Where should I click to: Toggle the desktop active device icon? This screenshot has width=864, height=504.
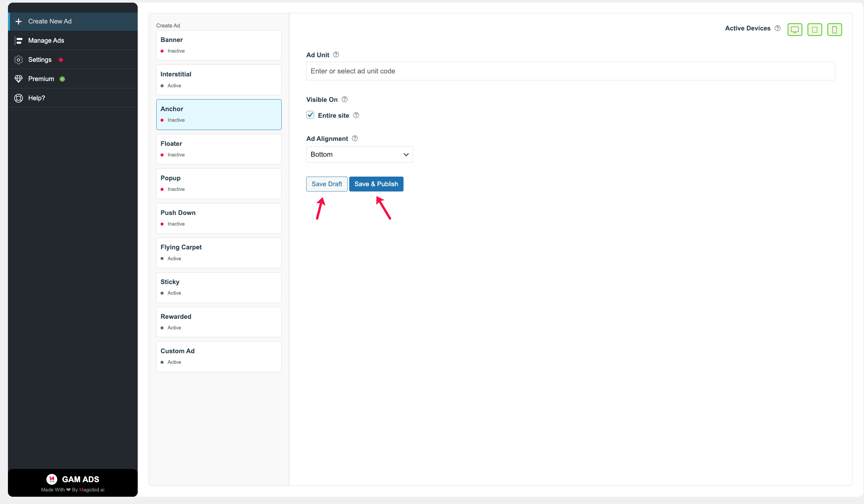794,30
